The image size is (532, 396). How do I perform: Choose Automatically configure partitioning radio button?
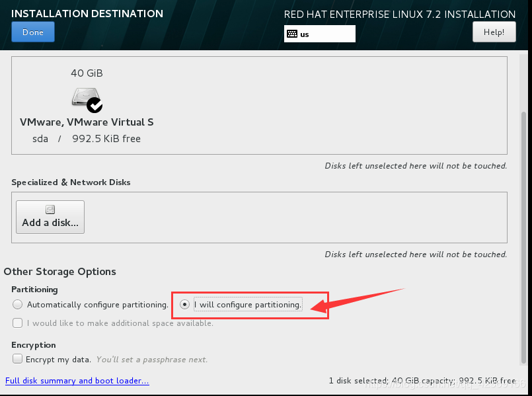coord(17,304)
